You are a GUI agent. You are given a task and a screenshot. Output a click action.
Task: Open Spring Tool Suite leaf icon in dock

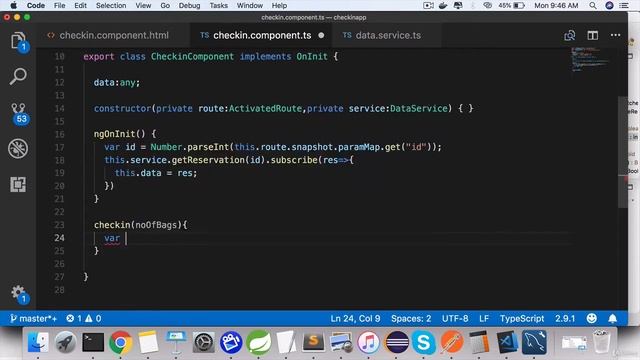[x=258, y=342]
